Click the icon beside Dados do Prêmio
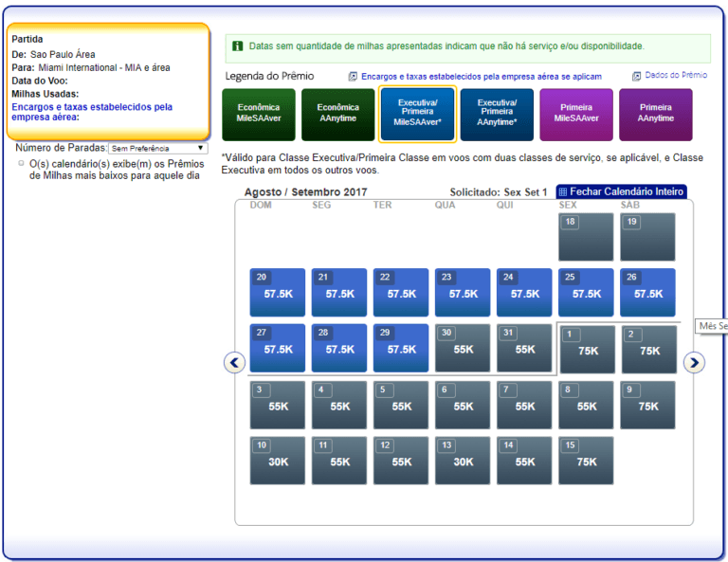 (637, 76)
